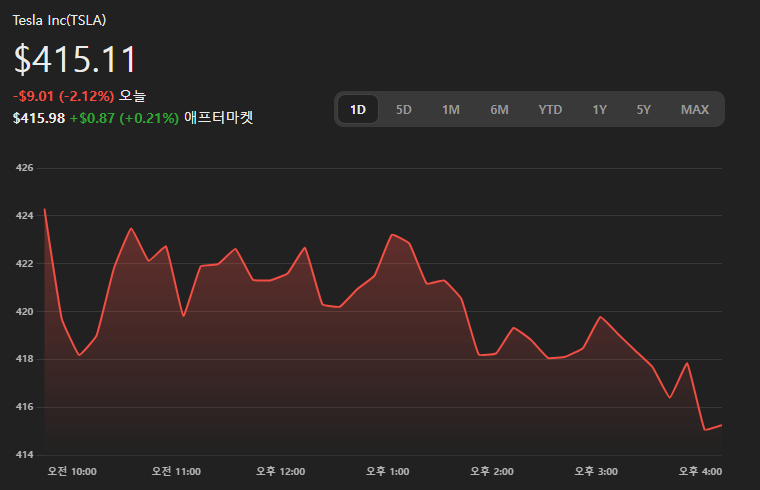Click the 424 y-axis label
This screenshot has height=490, width=760.
(24, 216)
